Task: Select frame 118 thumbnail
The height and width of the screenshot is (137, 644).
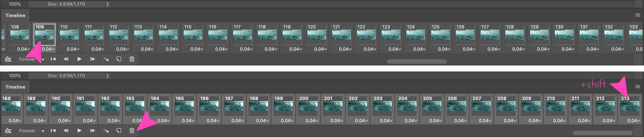Action: coord(267,35)
